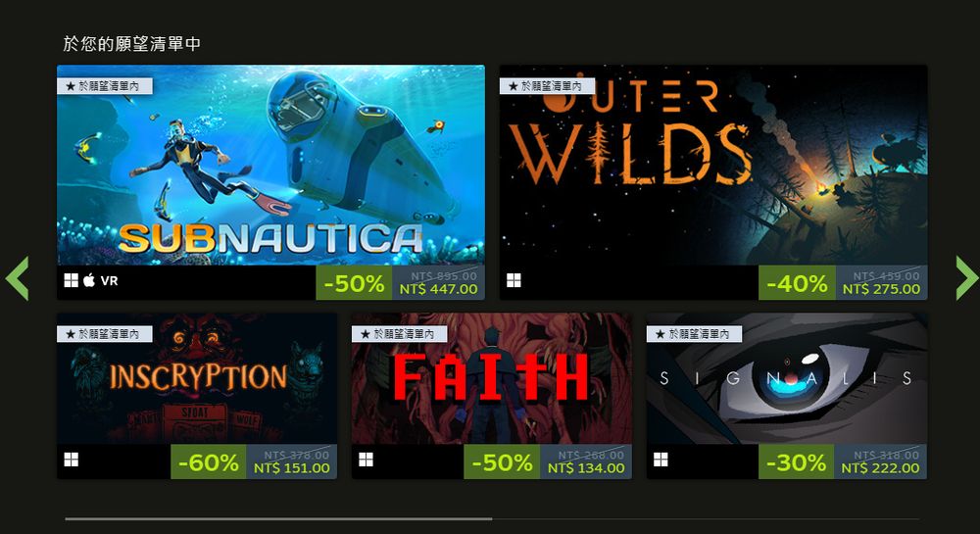Click the Inscryption -60% discount badge
980x534 pixels.
tap(208, 462)
